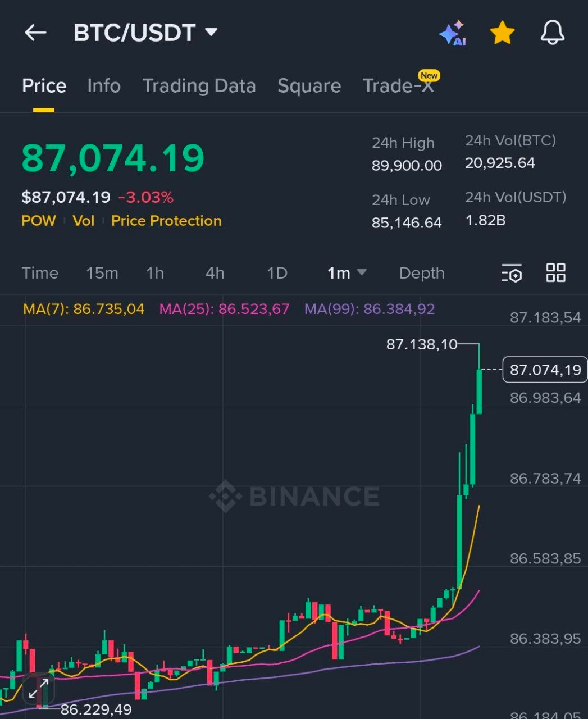Show the Depth chart view

click(x=421, y=273)
